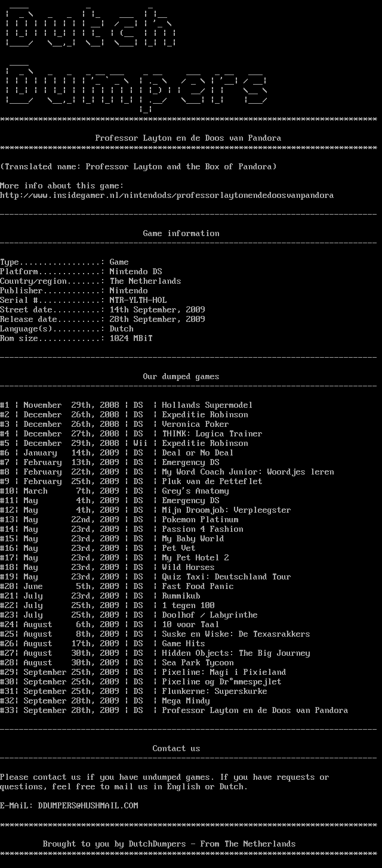Select 'Flunkerne: Superskurke' entry
Screen dimensions: 382x868
214,692
